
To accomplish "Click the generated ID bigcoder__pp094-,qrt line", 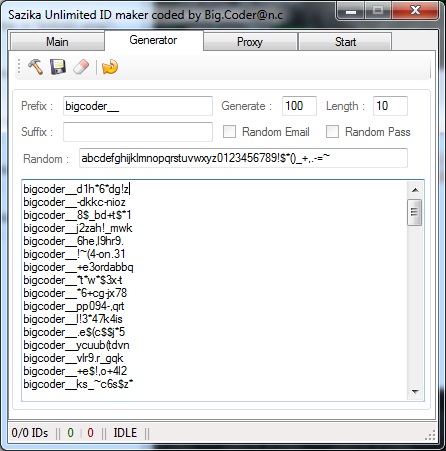I will pyautogui.click(x=74, y=306).
